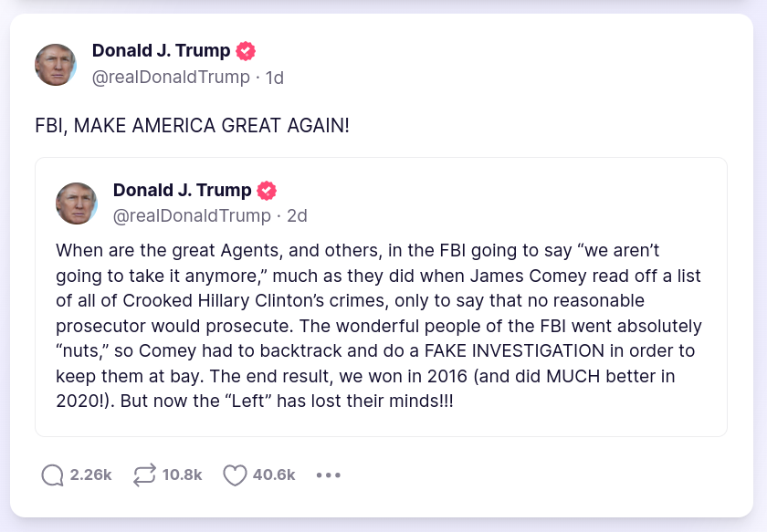Viewport: 767px width, 532px height.
Task: Click the 40.6k likes count
Action: coord(274,475)
